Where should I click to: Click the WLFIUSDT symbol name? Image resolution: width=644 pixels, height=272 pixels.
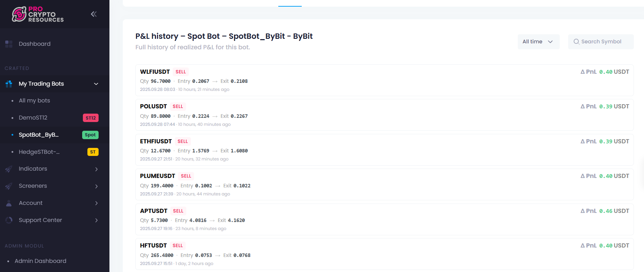coord(155,72)
